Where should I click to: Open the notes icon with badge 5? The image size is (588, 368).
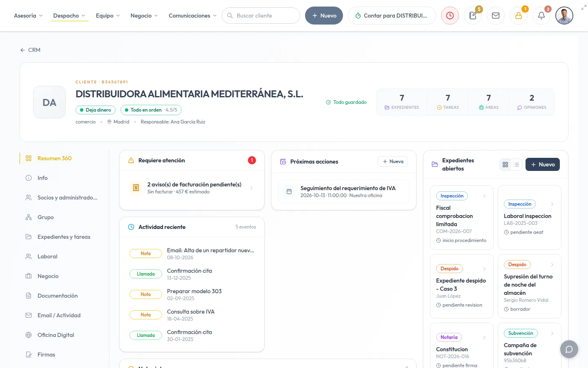473,16
